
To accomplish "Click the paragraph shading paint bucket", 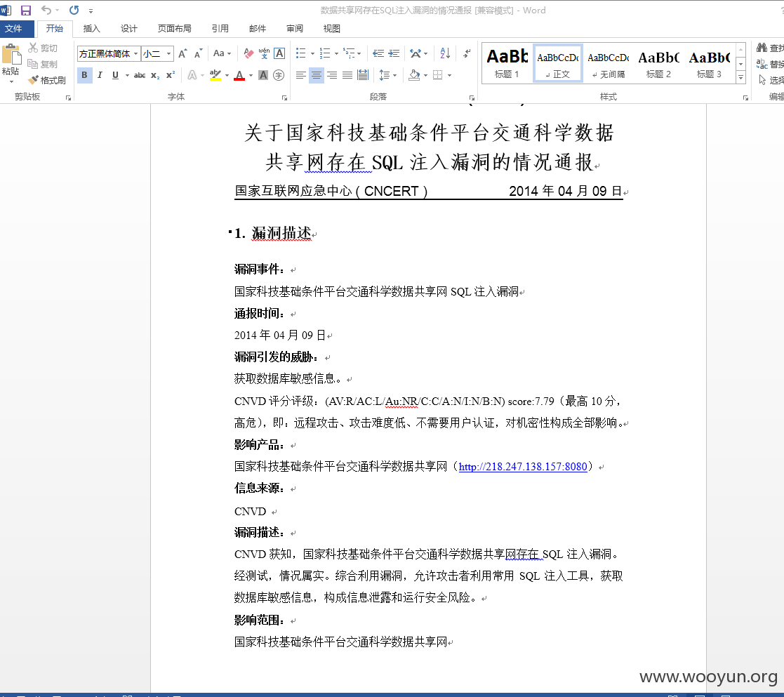I will (414, 75).
